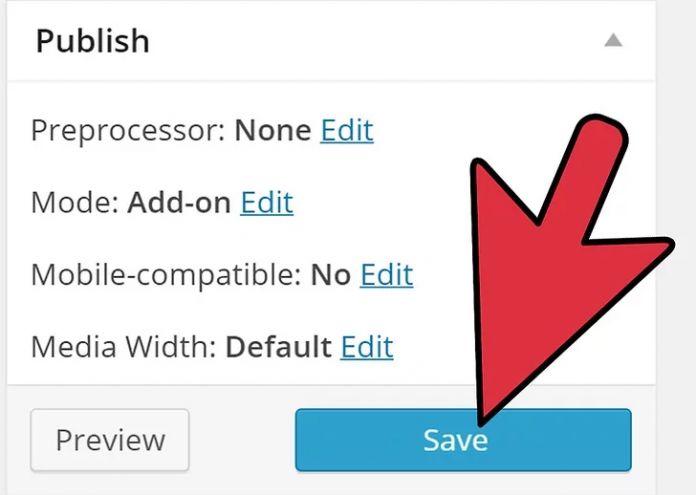
Task: Select the Preprocessor label text
Action: click(127, 131)
